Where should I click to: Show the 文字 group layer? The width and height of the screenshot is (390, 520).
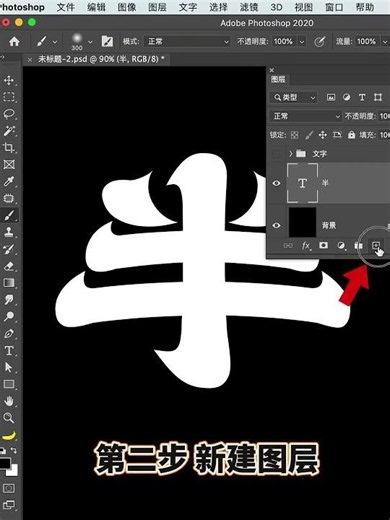pyautogui.click(x=276, y=154)
